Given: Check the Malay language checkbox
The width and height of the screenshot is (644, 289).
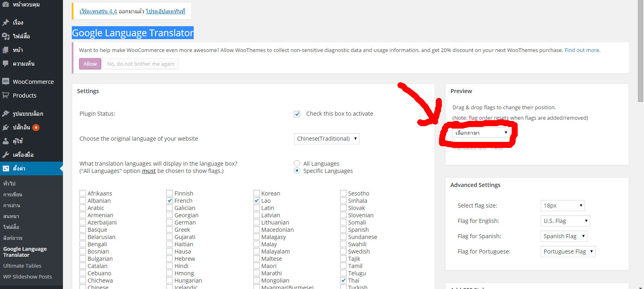Looking at the screenshot, I should pyautogui.click(x=257, y=244).
